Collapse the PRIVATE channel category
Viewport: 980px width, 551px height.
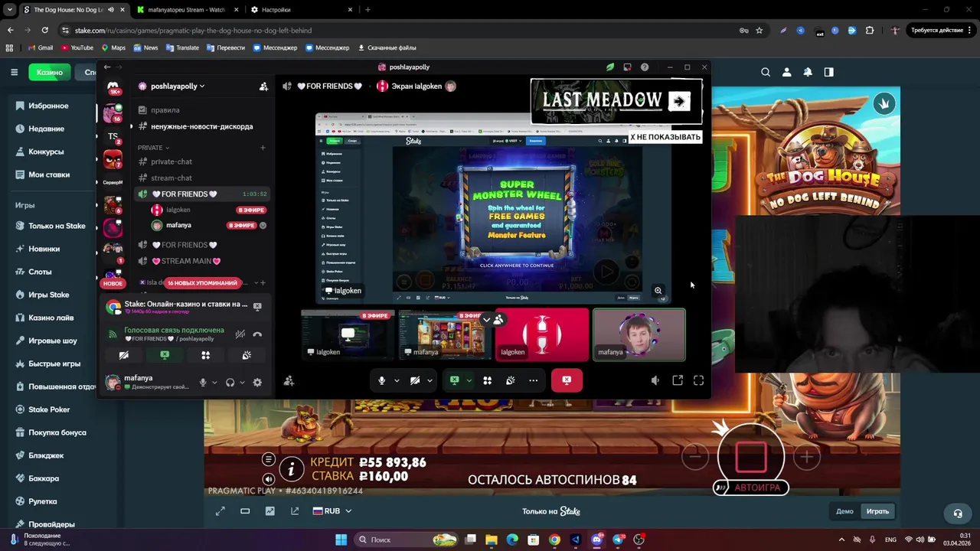[154, 148]
